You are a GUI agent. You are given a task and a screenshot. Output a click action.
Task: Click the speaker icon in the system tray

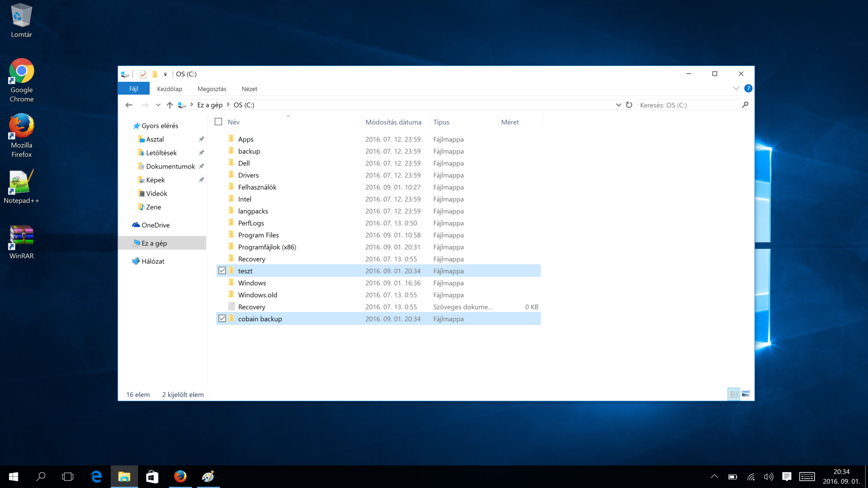tap(769, 476)
